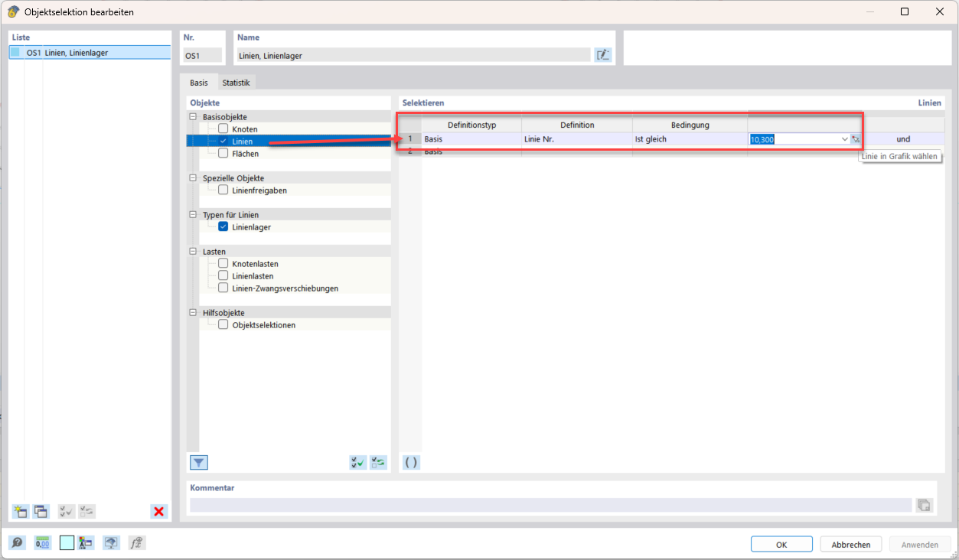Screen dimensions: 959x560
Task: Select the Basis tab
Action: click(198, 83)
